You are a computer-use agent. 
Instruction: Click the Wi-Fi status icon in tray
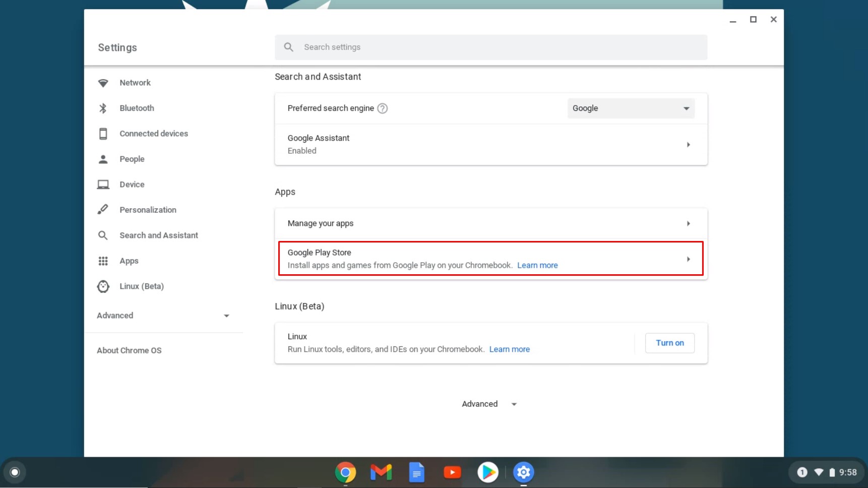pyautogui.click(x=819, y=472)
